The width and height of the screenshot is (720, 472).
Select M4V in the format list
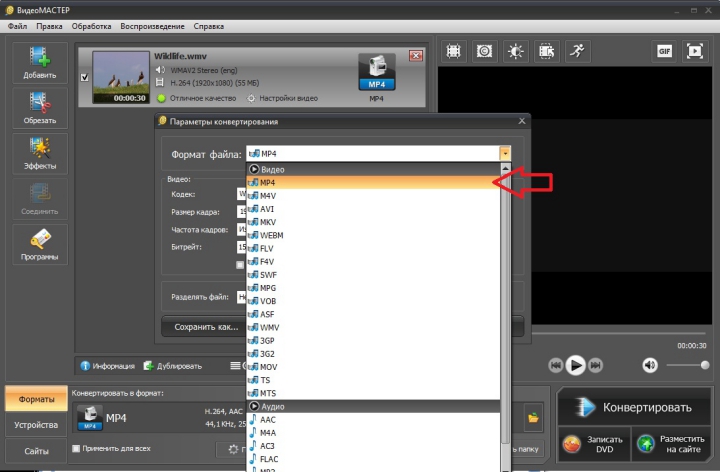point(373,196)
